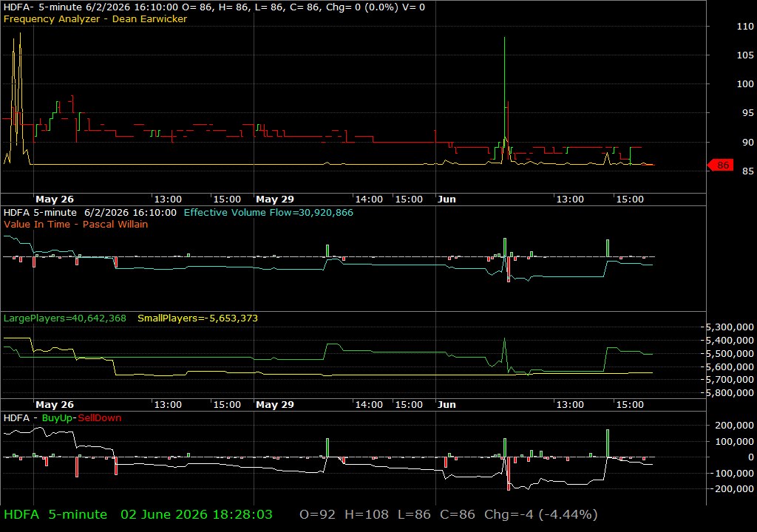Click the -5,700,000 axis label
Screen dimensions: 757x532
coord(729,380)
